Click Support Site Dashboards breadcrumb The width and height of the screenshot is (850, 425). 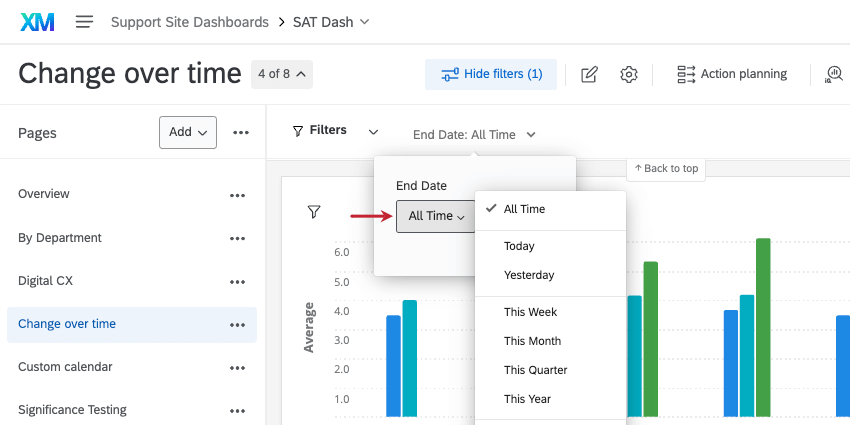coord(189,22)
